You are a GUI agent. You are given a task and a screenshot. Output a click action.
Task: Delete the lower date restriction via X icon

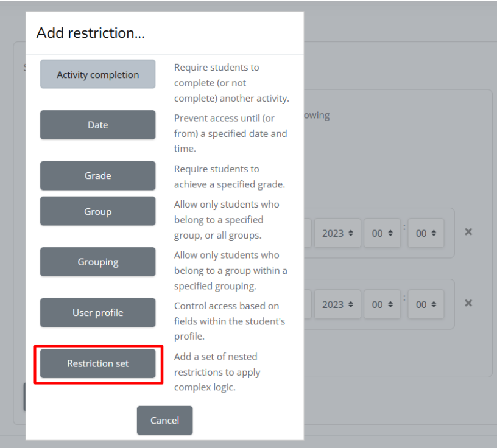[468, 303]
